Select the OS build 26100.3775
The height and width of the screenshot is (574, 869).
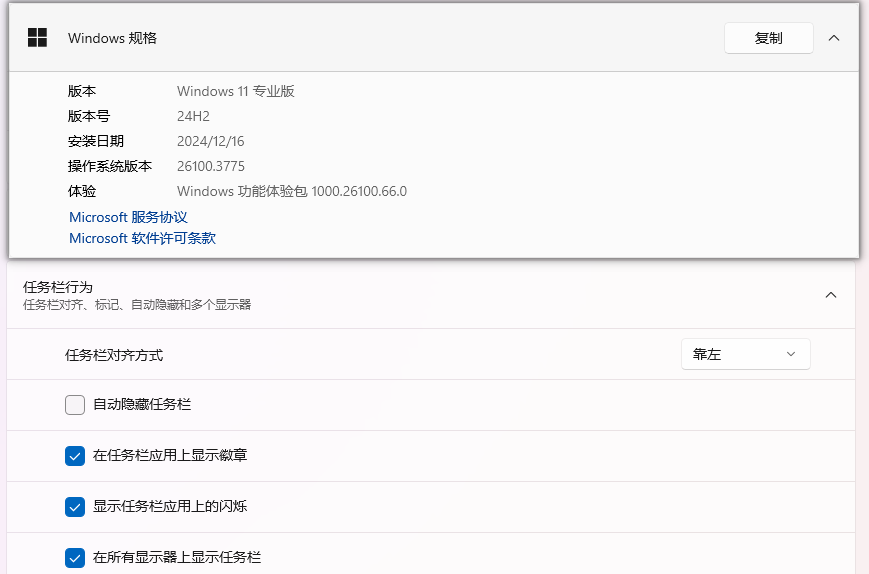[211, 166]
